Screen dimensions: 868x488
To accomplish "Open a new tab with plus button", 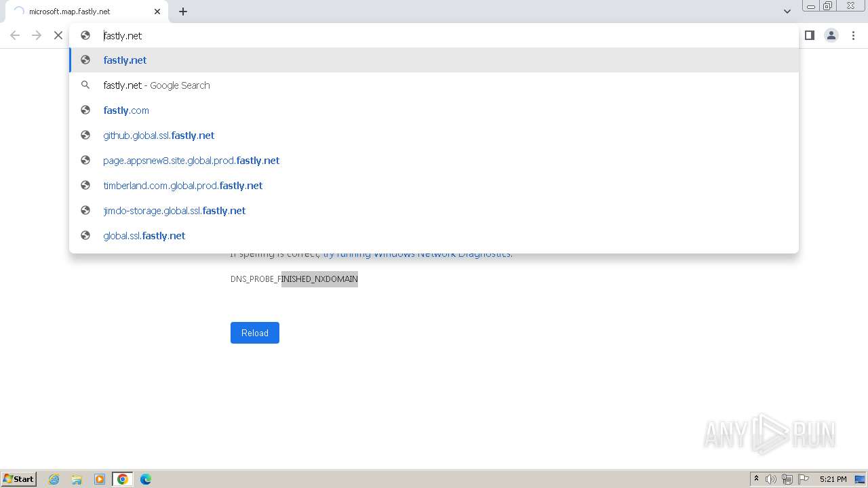I will pyautogui.click(x=183, y=12).
